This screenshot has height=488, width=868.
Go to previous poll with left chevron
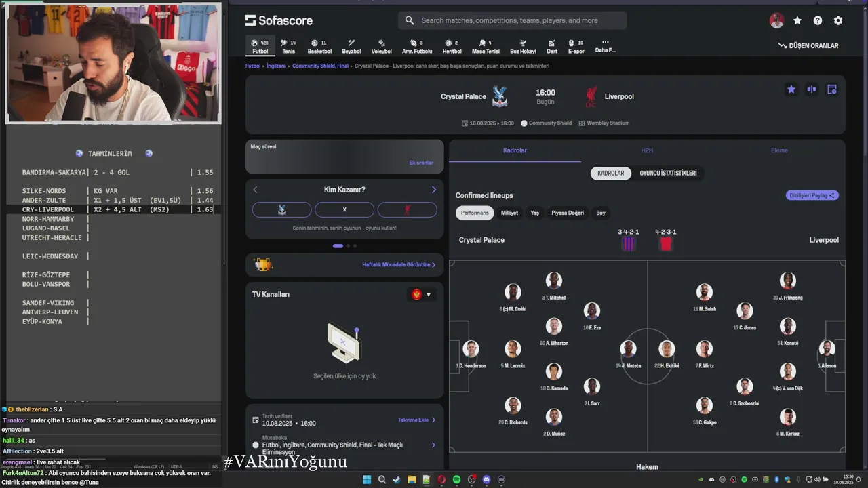coord(255,190)
